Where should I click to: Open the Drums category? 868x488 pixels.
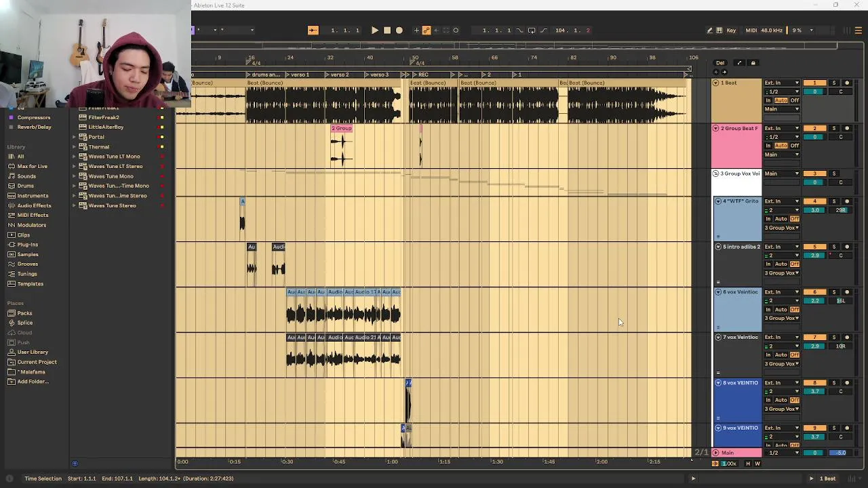[25, 186]
